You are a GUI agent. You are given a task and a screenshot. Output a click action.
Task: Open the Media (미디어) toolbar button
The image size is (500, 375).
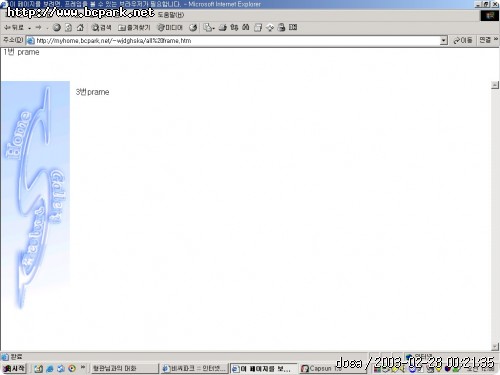(x=170, y=28)
